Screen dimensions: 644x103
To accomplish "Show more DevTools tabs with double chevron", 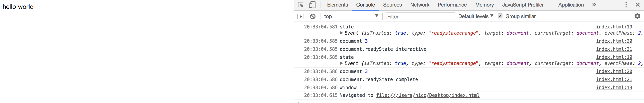I will point(594,5).
